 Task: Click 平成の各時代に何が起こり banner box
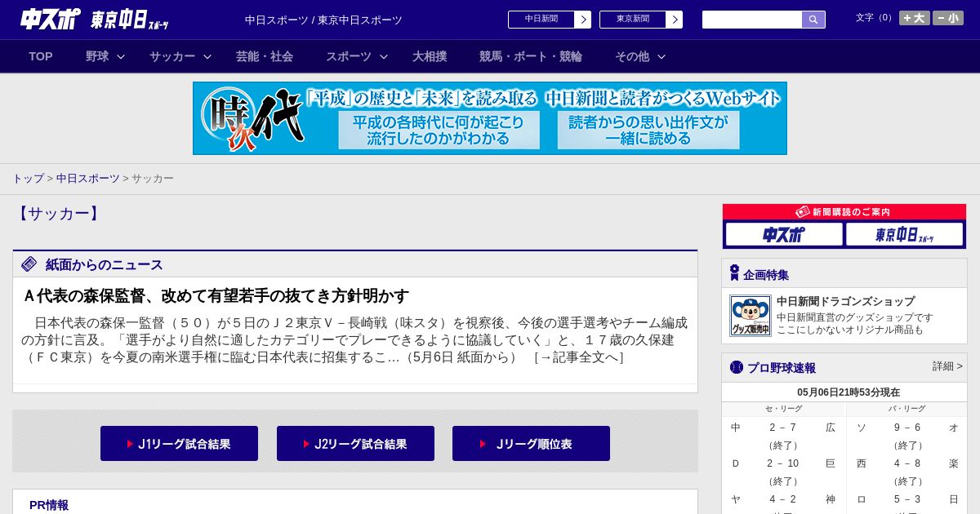pyautogui.click(x=439, y=130)
